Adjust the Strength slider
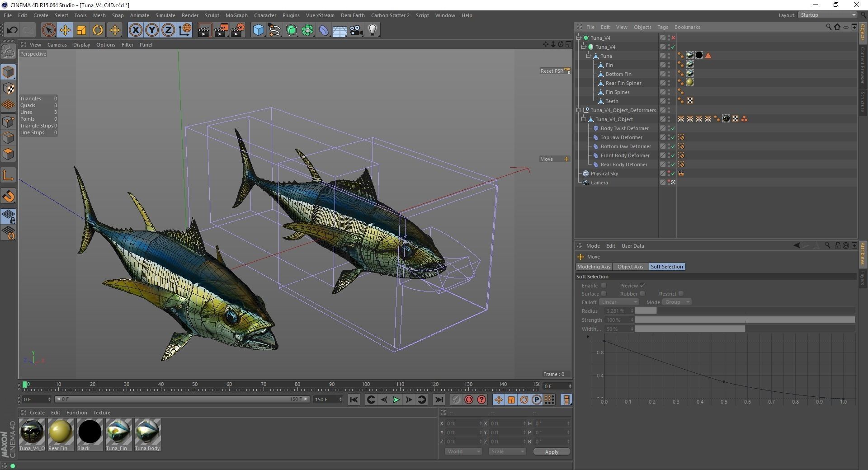 coord(745,320)
